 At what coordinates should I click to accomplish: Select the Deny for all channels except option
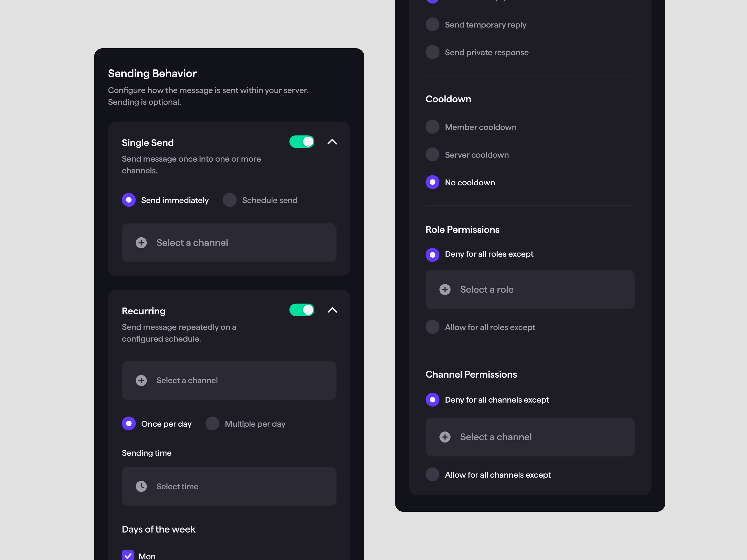coord(432,399)
